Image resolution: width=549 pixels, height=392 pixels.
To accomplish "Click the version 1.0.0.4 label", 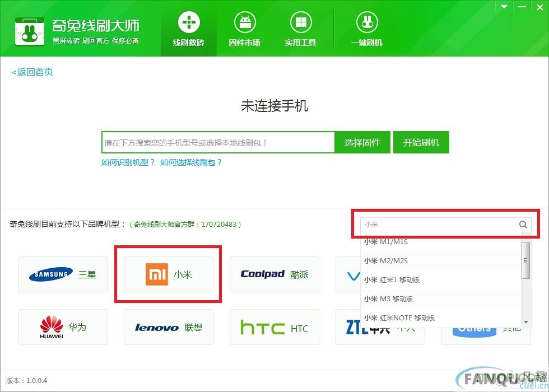I will [x=27, y=380].
